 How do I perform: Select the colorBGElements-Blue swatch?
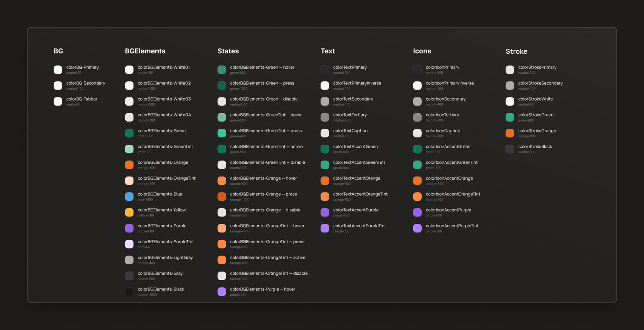pyautogui.click(x=129, y=196)
